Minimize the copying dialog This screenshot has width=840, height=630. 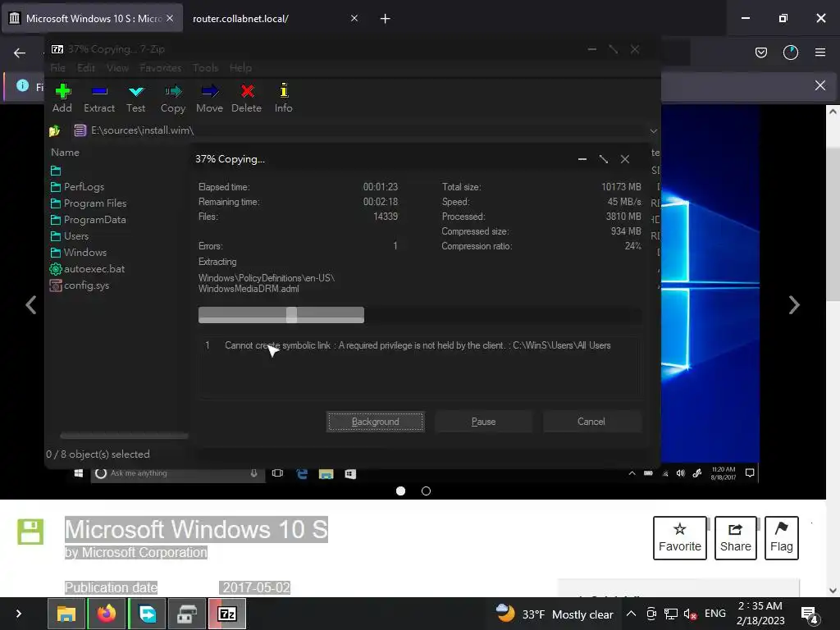pos(582,159)
